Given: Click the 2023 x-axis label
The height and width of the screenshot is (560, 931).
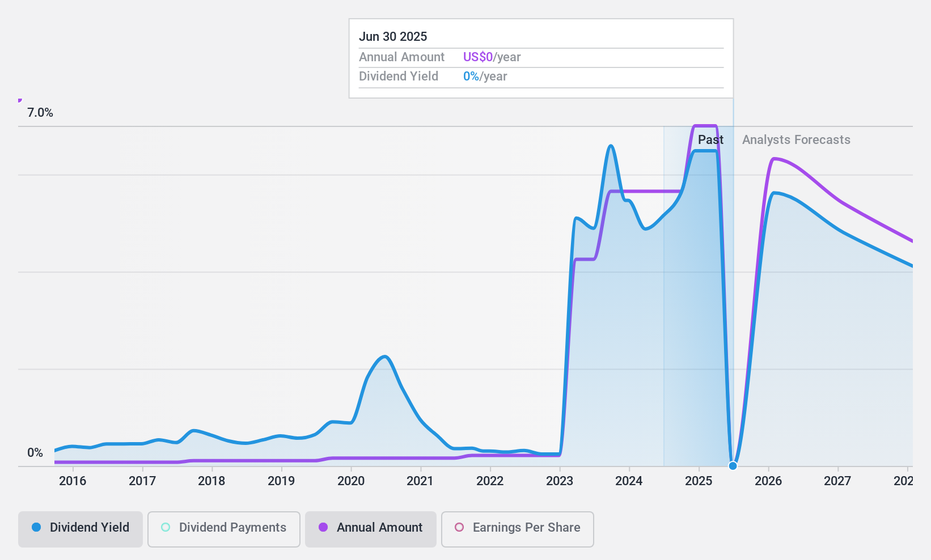Looking at the screenshot, I should (x=560, y=481).
